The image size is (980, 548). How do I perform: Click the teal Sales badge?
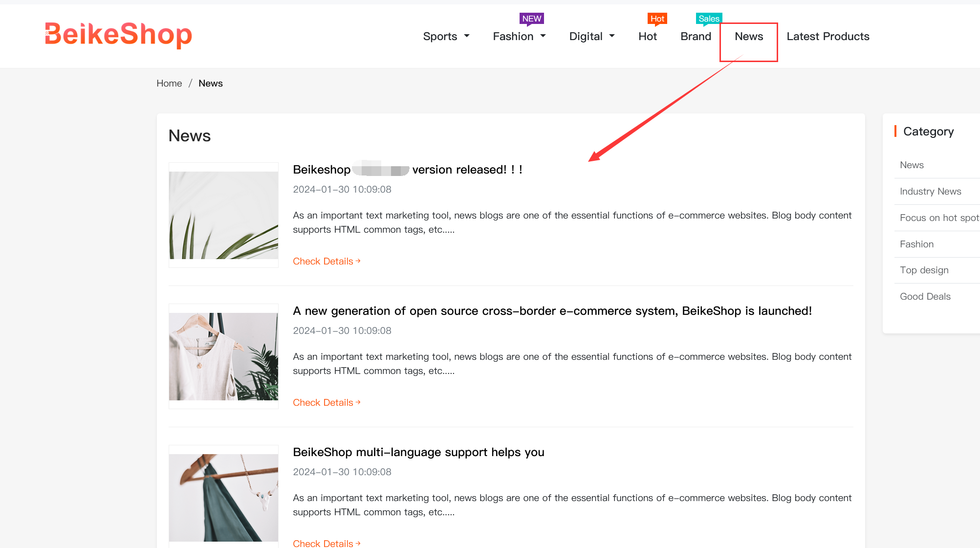(709, 19)
